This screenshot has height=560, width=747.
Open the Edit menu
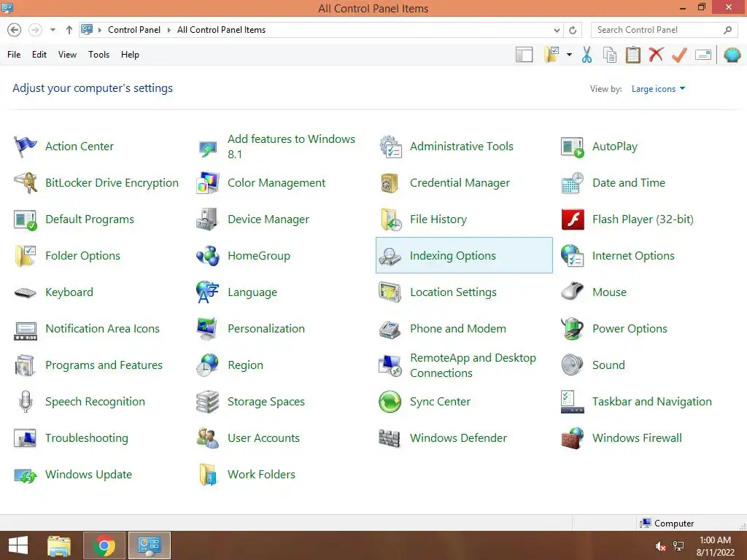[x=39, y=55]
